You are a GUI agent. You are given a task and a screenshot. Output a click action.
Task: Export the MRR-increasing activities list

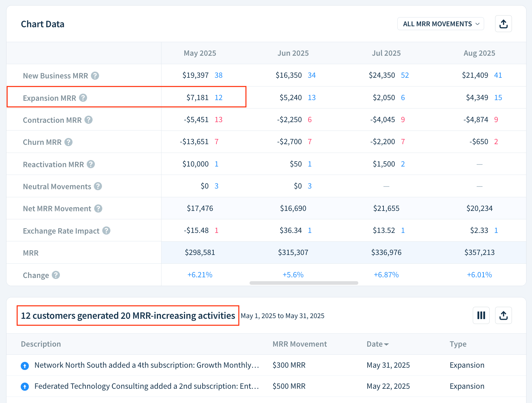point(504,315)
